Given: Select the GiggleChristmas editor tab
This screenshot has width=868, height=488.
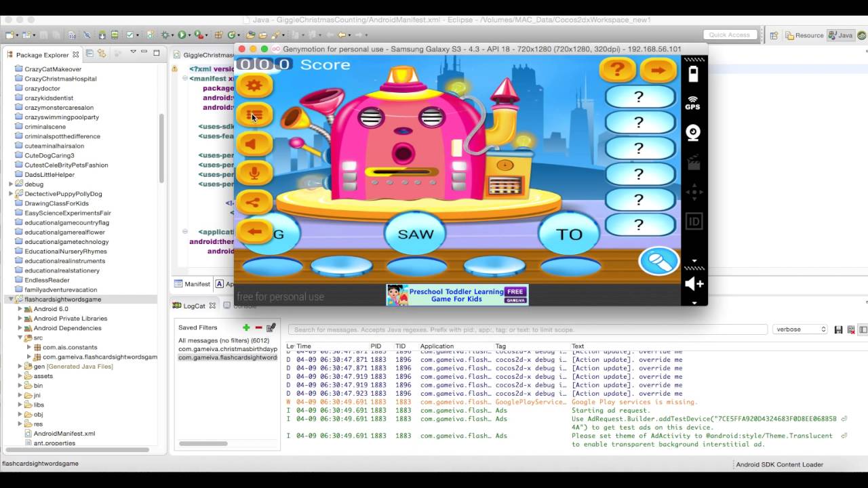Looking at the screenshot, I should pos(202,55).
